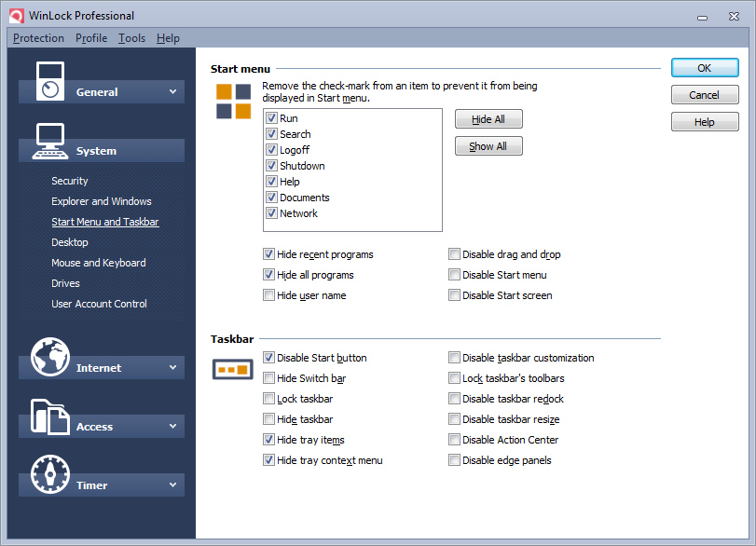
Task: Click the Internet globe icon
Action: (50, 357)
